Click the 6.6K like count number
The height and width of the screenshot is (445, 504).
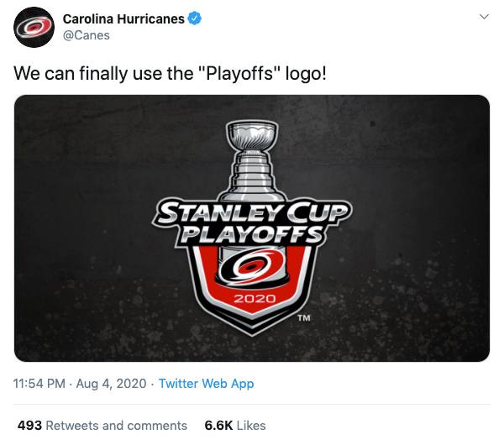tap(218, 426)
